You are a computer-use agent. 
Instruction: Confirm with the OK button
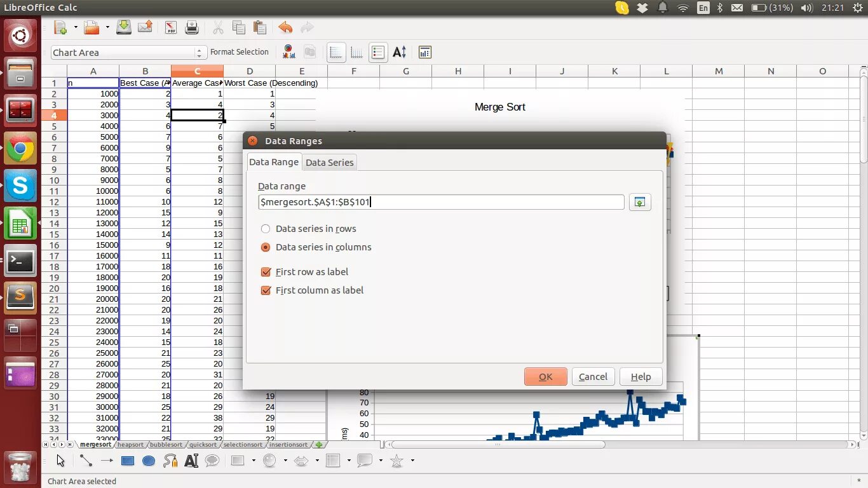tap(546, 377)
